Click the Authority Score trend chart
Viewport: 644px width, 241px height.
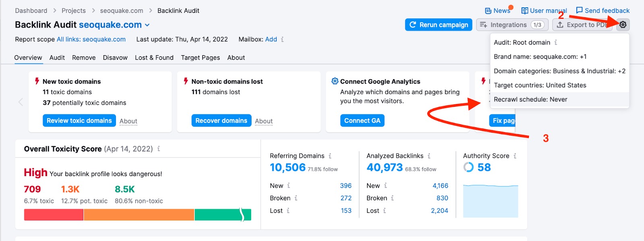coord(491,201)
